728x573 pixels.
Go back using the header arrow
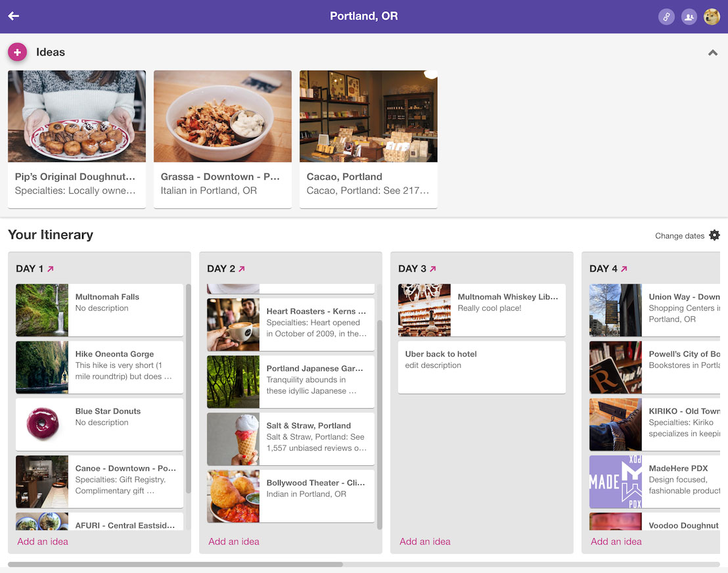pyautogui.click(x=13, y=16)
